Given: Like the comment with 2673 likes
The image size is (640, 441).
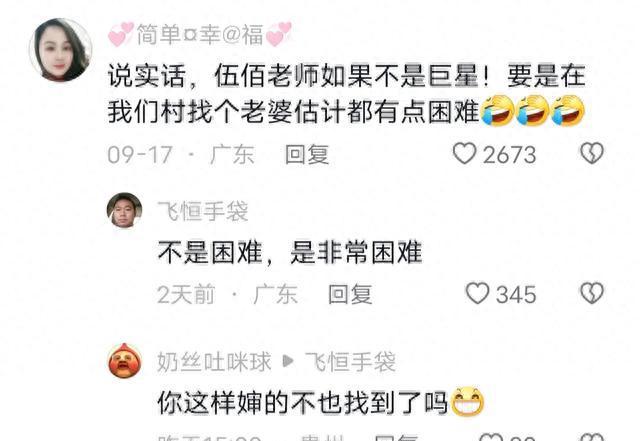Looking at the screenshot, I should coord(464,154).
